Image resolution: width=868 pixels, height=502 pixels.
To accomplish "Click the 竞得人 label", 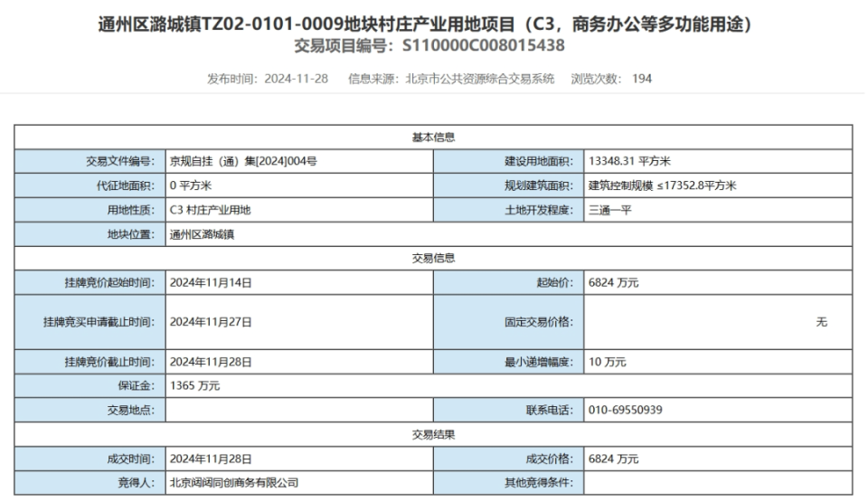I will click(x=136, y=483).
